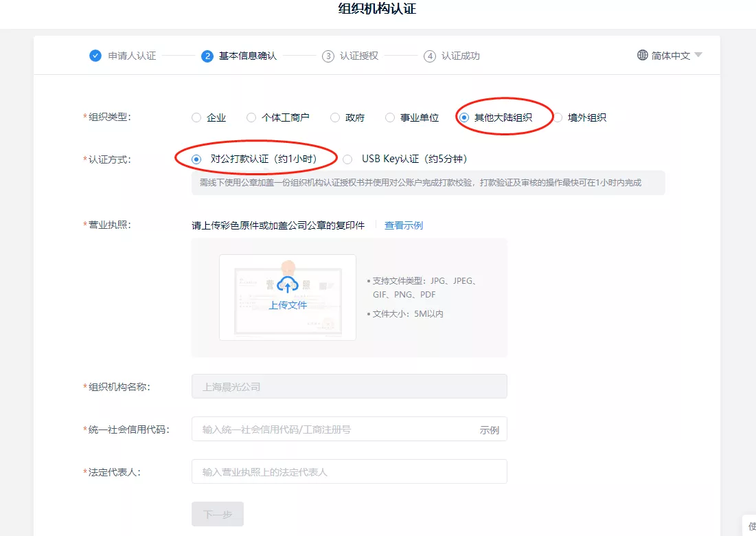Go to 认证授权 step tab
The image size is (756, 536).
(x=358, y=56)
